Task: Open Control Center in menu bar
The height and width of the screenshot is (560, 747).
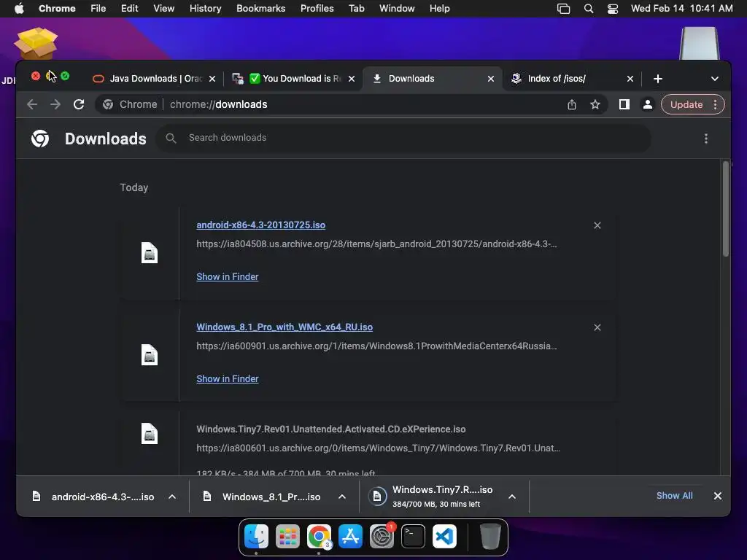Action: coord(613,9)
